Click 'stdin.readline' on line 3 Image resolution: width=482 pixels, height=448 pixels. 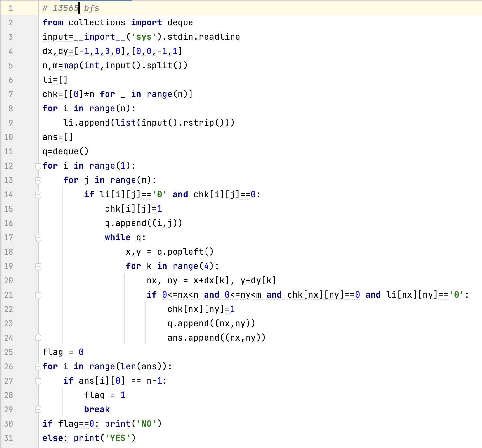pyautogui.click(x=204, y=37)
